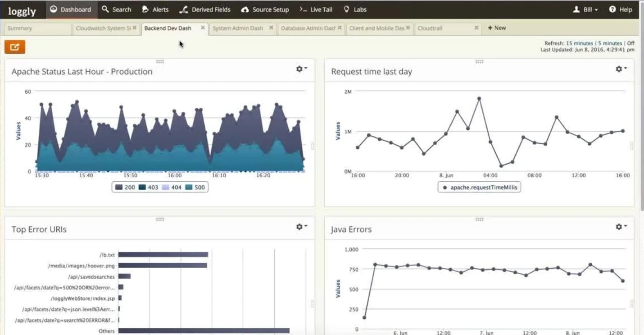Grab Java Errors widget drag handle
The width and height of the screenshot is (644, 335).
tap(479, 220)
